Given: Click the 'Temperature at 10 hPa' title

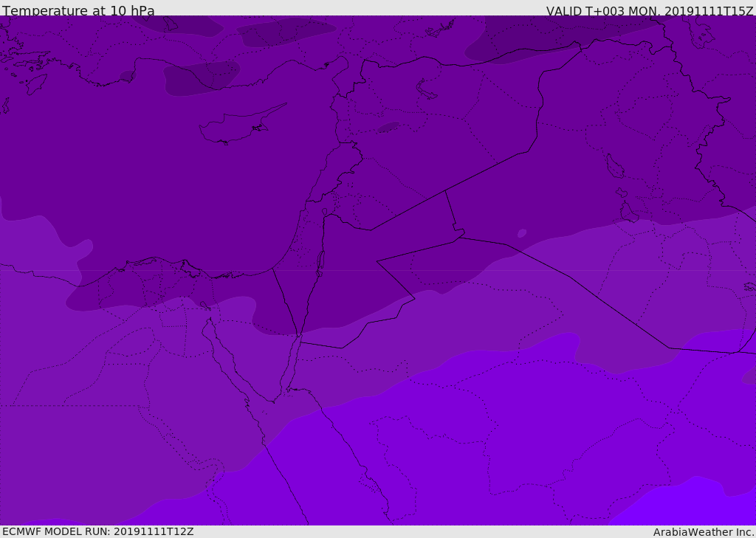Looking at the screenshot, I should click(78, 10).
